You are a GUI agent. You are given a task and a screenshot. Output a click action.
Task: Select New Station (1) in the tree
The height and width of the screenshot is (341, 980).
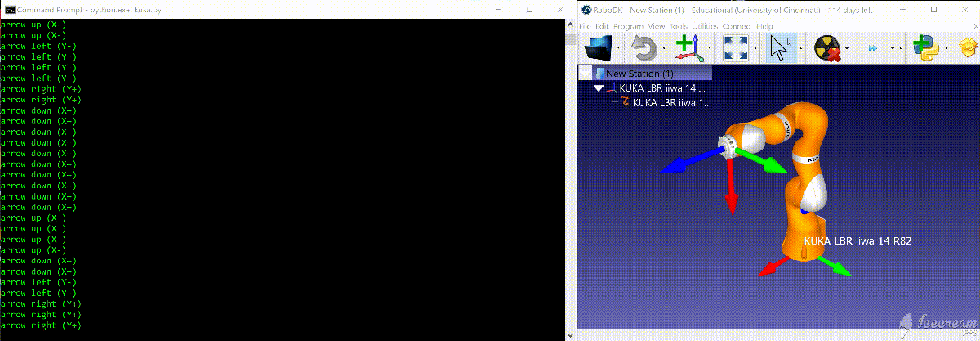pos(638,73)
